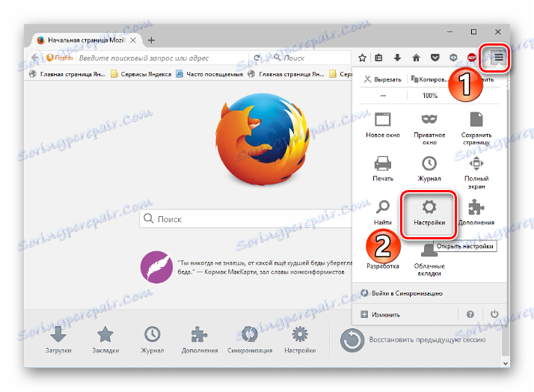Click the bookmark star icon
This screenshot has width=534, height=392.
[x=362, y=58]
